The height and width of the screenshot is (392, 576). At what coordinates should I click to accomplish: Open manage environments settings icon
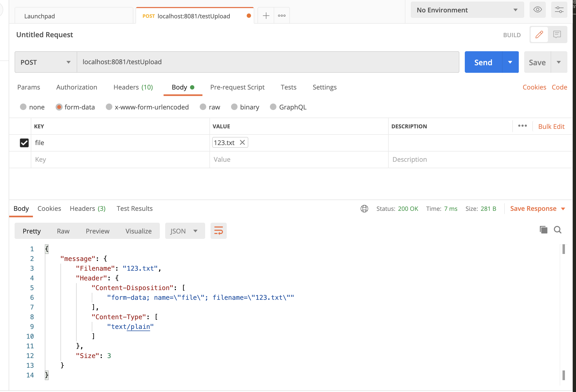click(x=559, y=10)
